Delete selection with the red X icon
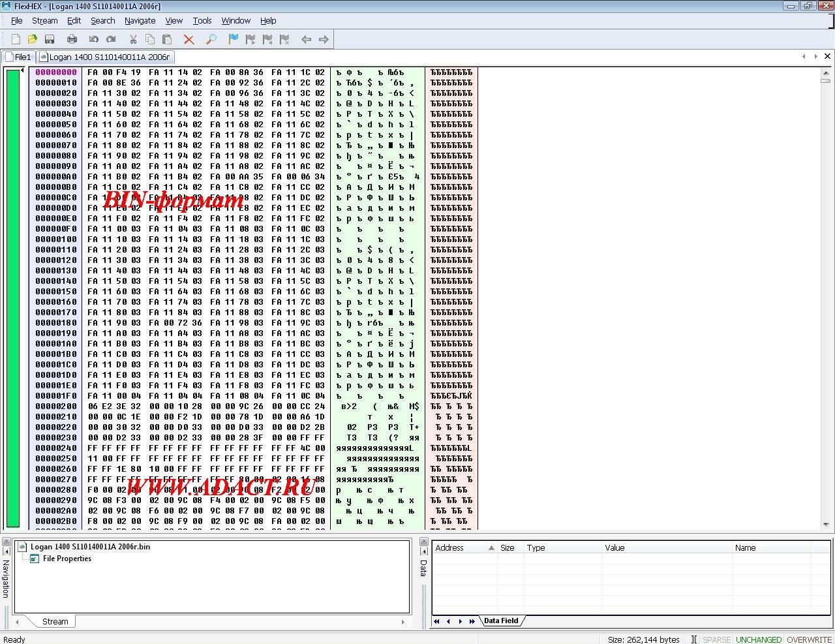 click(189, 39)
